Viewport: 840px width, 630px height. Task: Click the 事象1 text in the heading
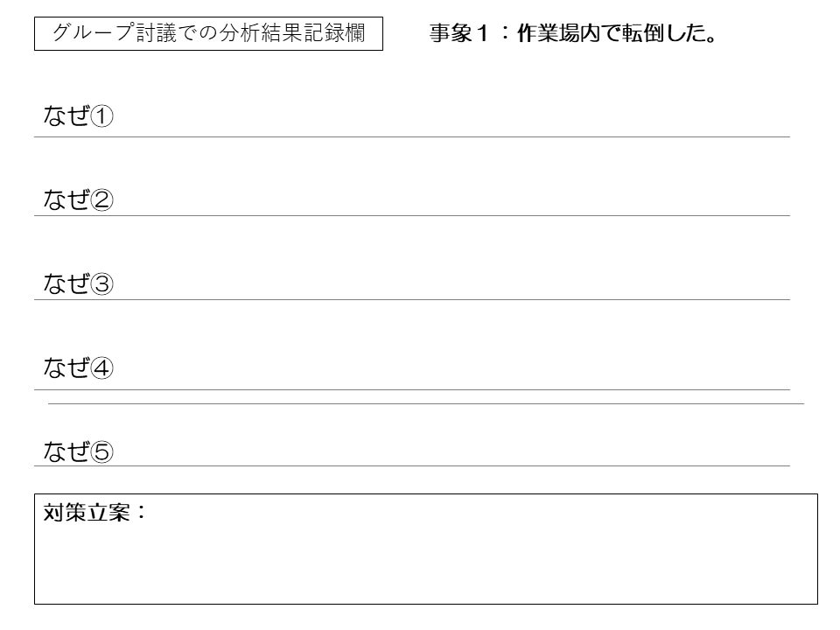pyautogui.click(x=456, y=34)
